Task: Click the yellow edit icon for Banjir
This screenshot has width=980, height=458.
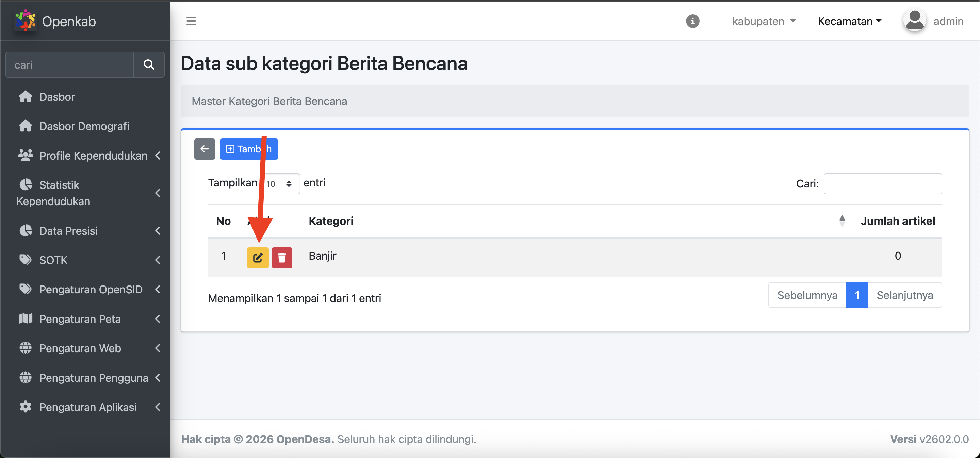Action: [258, 258]
